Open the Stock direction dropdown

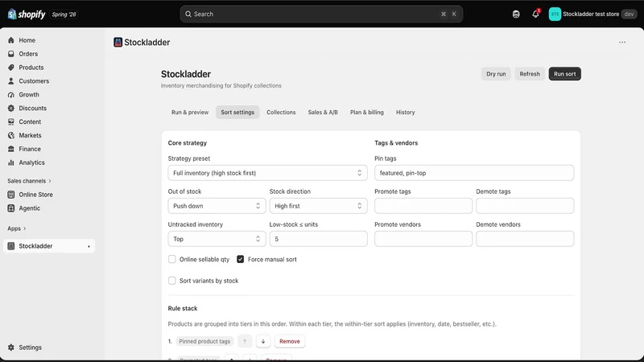(x=318, y=206)
